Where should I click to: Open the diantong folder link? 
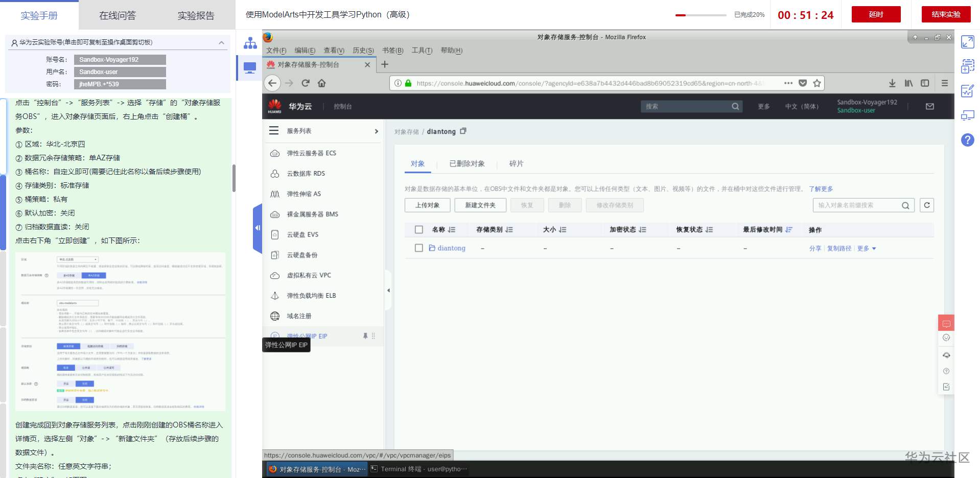coord(451,248)
